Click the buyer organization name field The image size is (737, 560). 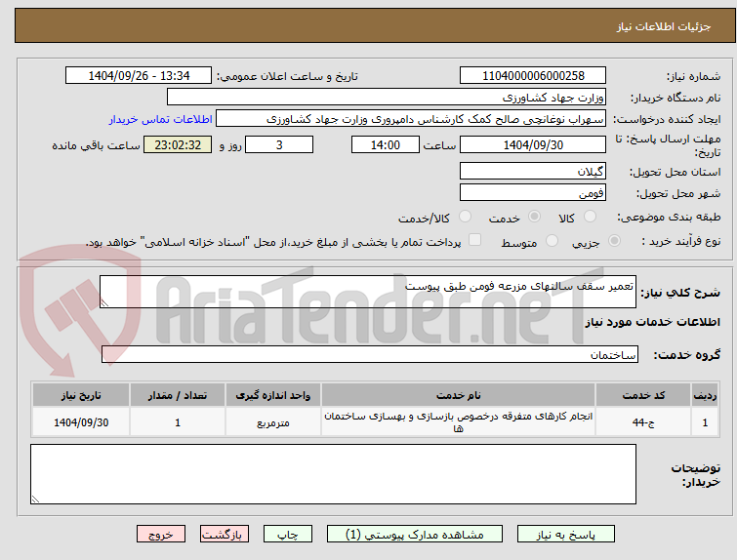[x=387, y=98]
